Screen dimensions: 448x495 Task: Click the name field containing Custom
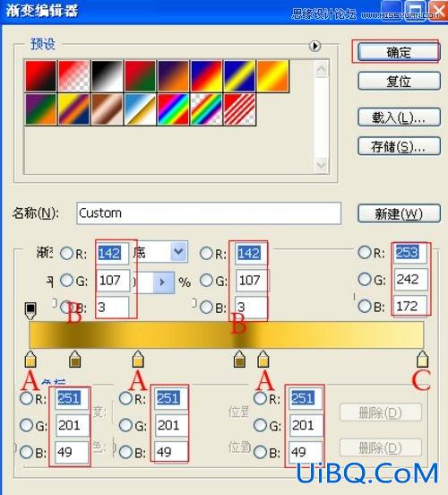click(209, 213)
